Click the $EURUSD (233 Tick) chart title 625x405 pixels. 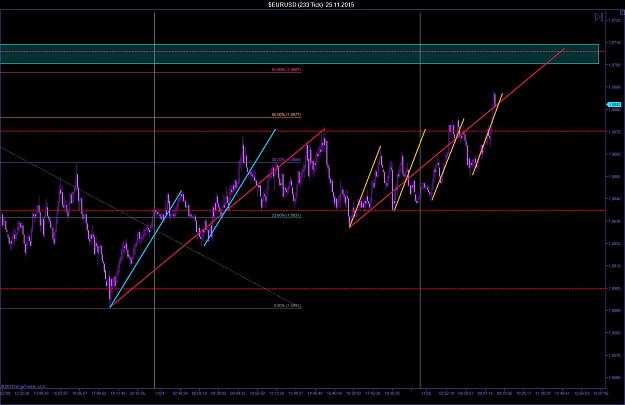point(311,5)
